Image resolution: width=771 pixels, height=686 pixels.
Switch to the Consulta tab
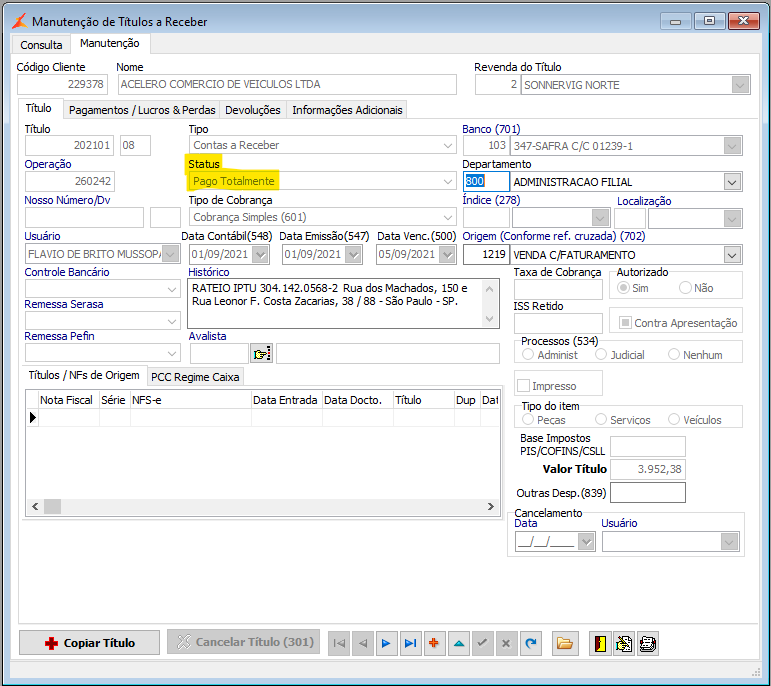point(41,45)
